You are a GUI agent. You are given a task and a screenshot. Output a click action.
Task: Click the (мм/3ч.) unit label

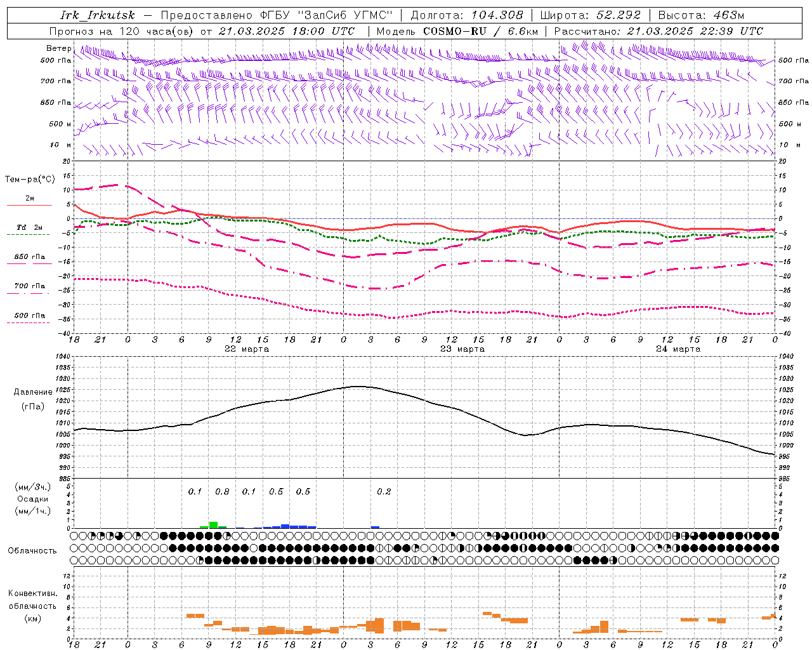click(32, 487)
